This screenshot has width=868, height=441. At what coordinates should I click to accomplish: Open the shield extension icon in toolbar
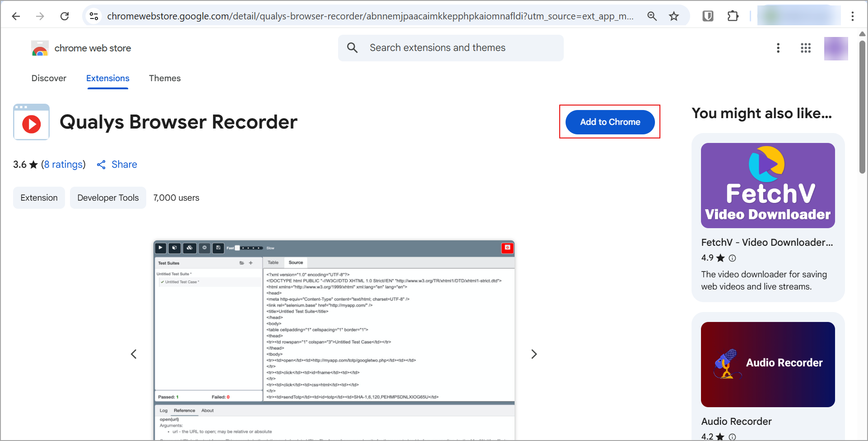[708, 16]
